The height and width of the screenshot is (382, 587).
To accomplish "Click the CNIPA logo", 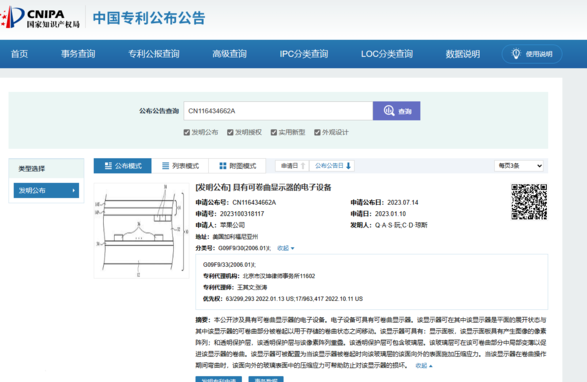I will (x=40, y=17).
